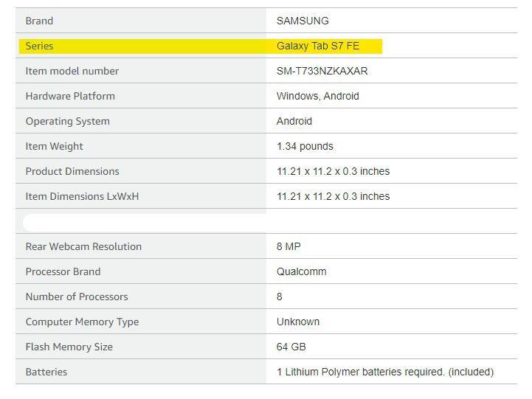
Task: Select the 'Batteries' label
Action: pyautogui.click(x=46, y=372)
